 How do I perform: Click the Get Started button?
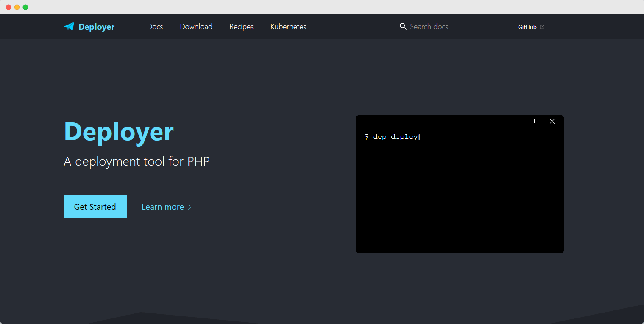[x=95, y=207]
